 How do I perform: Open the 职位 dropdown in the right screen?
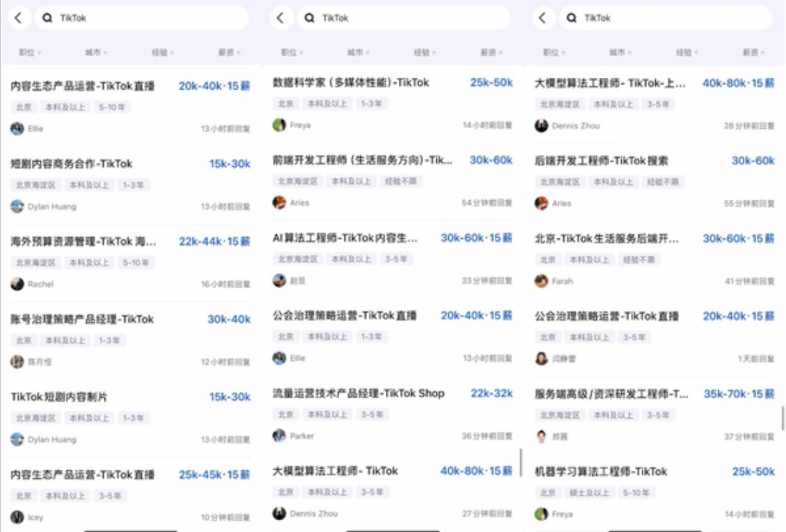pos(554,53)
